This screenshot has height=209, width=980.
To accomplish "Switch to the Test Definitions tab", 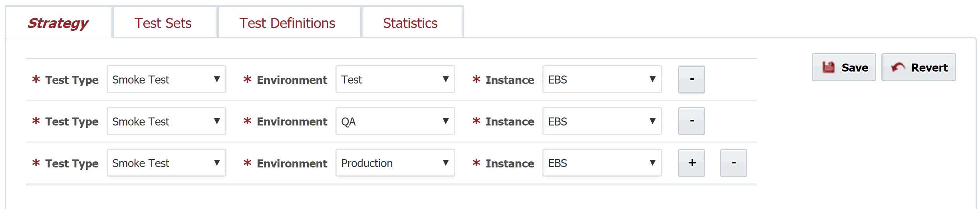I will [287, 23].
